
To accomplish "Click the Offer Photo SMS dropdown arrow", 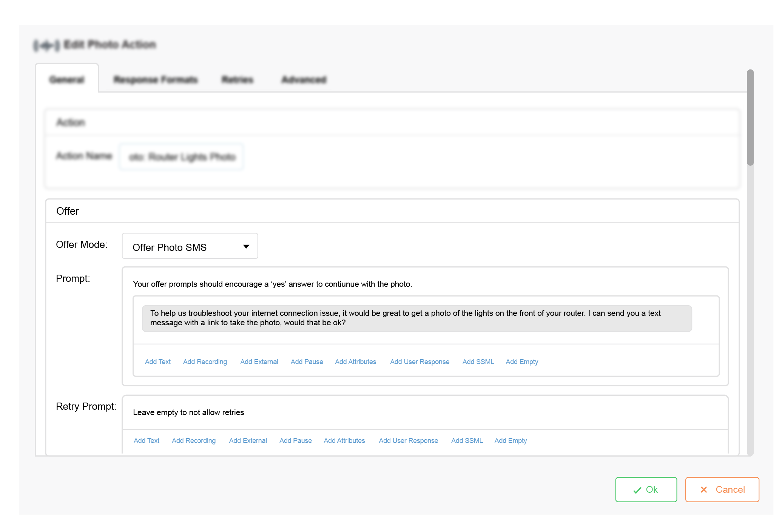I will pyautogui.click(x=246, y=246).
